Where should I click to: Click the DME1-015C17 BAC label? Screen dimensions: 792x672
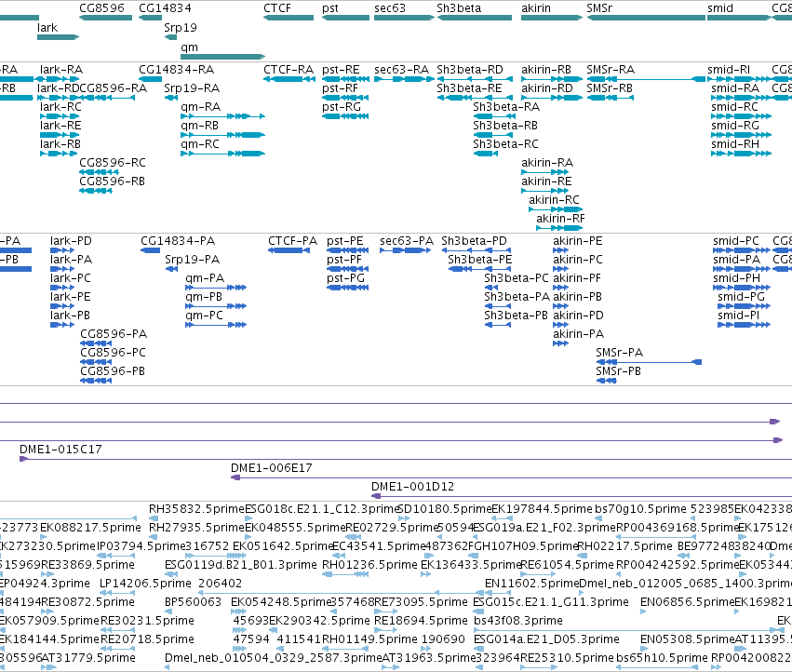[60, 450]
